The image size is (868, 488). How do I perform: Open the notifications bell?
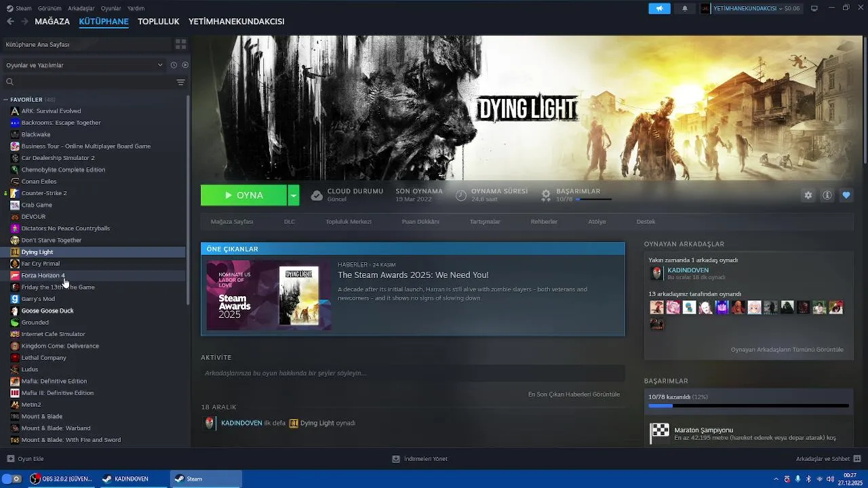pos(684,8)
